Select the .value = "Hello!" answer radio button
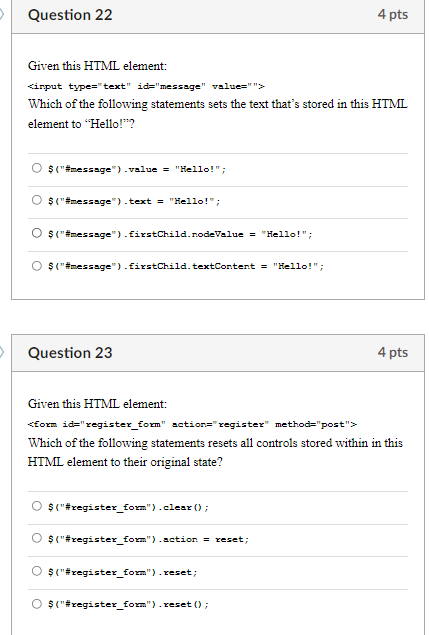The image size is (429, 635). [36, 168]
